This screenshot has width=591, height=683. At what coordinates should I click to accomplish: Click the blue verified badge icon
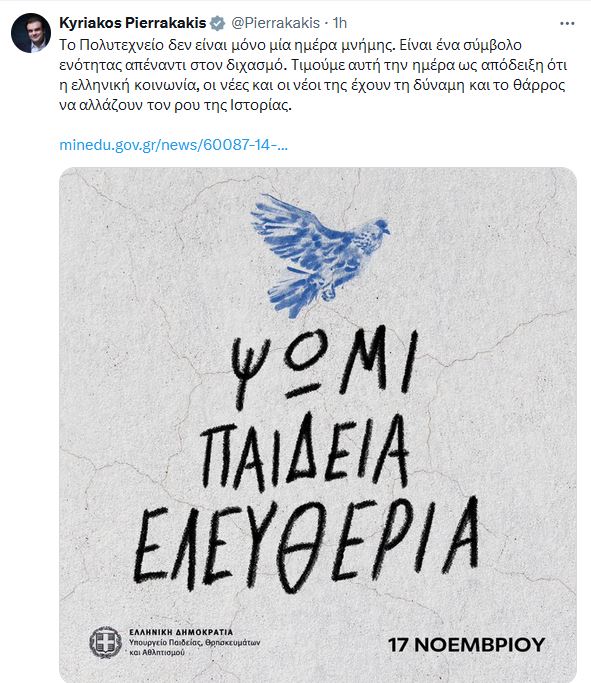[x=217, y=23]
